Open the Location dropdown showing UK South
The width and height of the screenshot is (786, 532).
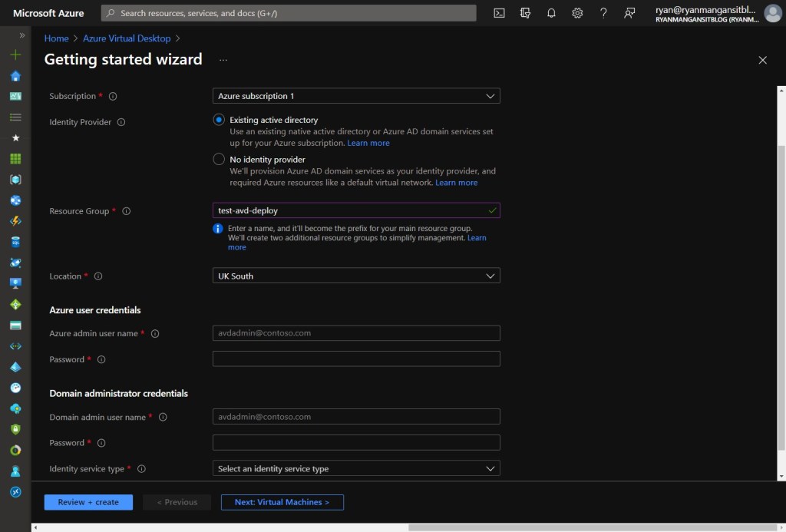(x=356, y=276)
